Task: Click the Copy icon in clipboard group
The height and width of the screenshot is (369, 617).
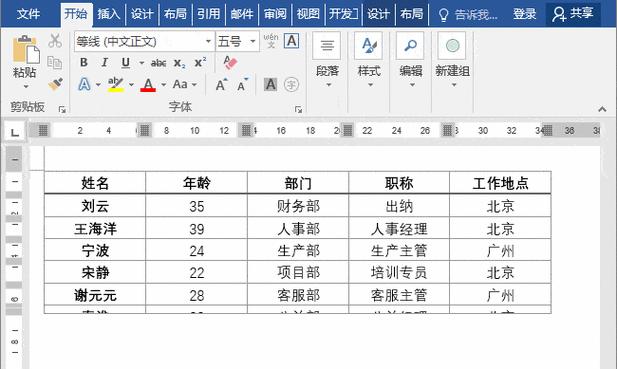Action: tap(55, 62)
